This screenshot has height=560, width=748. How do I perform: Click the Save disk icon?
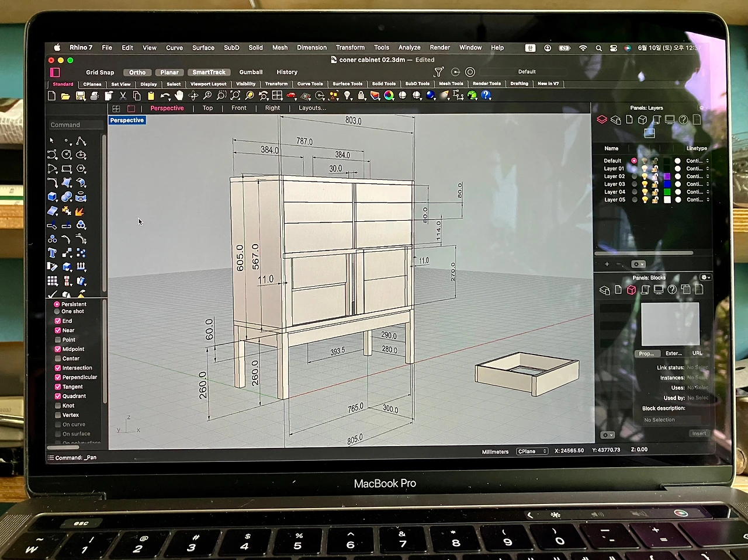click(x=80, y=96)
